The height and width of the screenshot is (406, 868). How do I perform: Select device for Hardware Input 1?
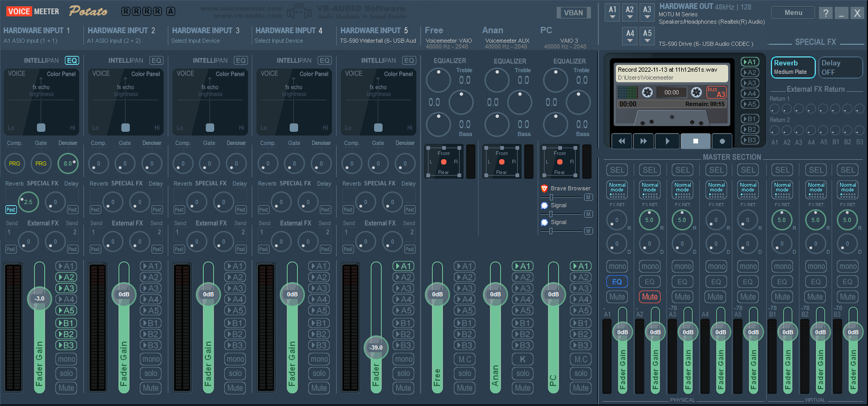(x=31, y=41)
